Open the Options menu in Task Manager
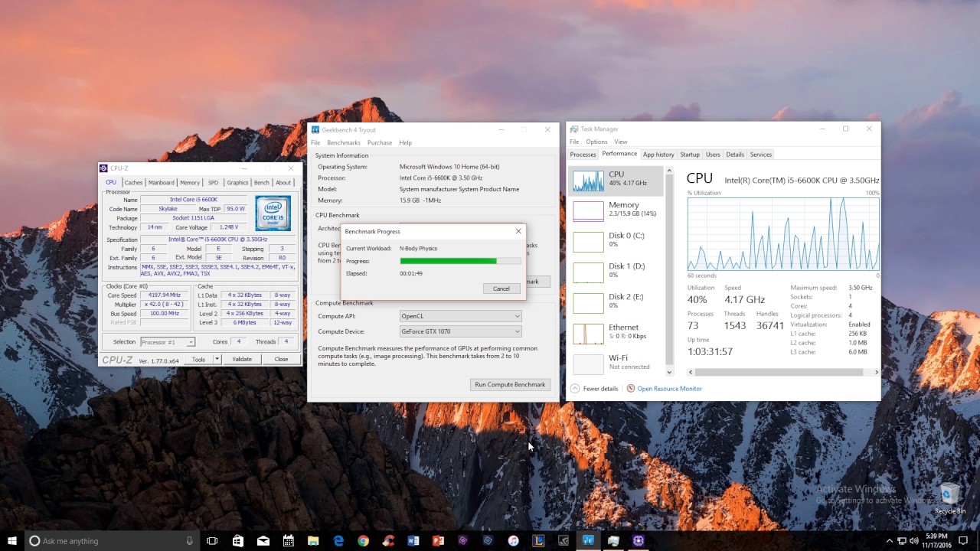 click(x=596, y=142)
